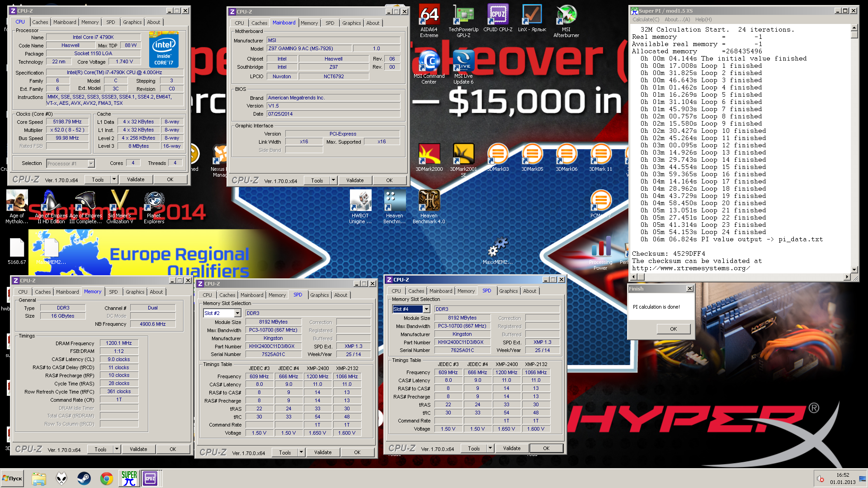Switch to SPD tab in Memory window
This screenshot has width=868, height=488.
pyautogui.click(x=113, y=292)
